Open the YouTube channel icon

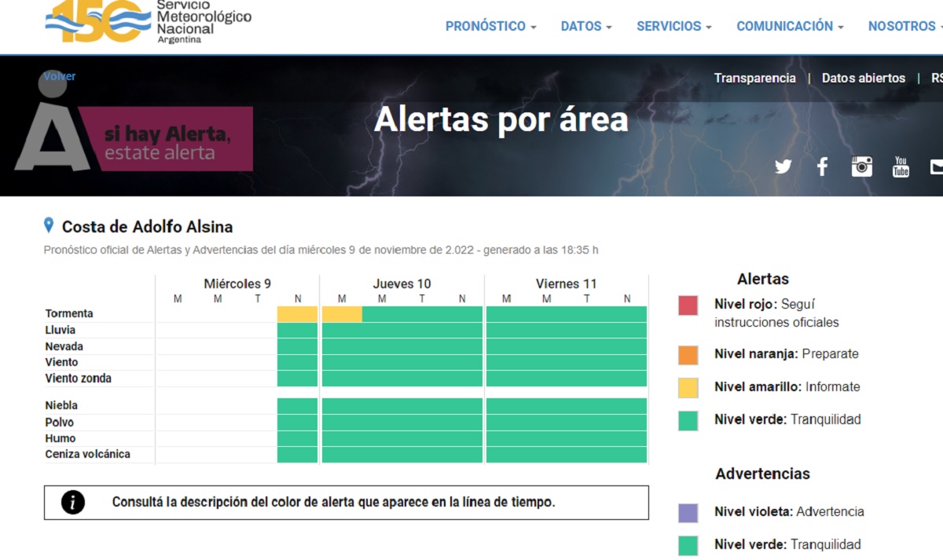point(901,167)
